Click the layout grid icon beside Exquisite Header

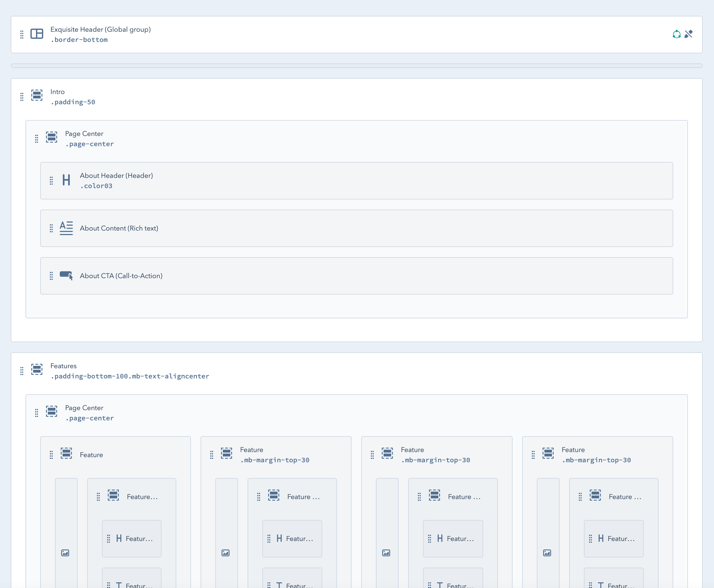pyautogui.click(x=37, y=34)
